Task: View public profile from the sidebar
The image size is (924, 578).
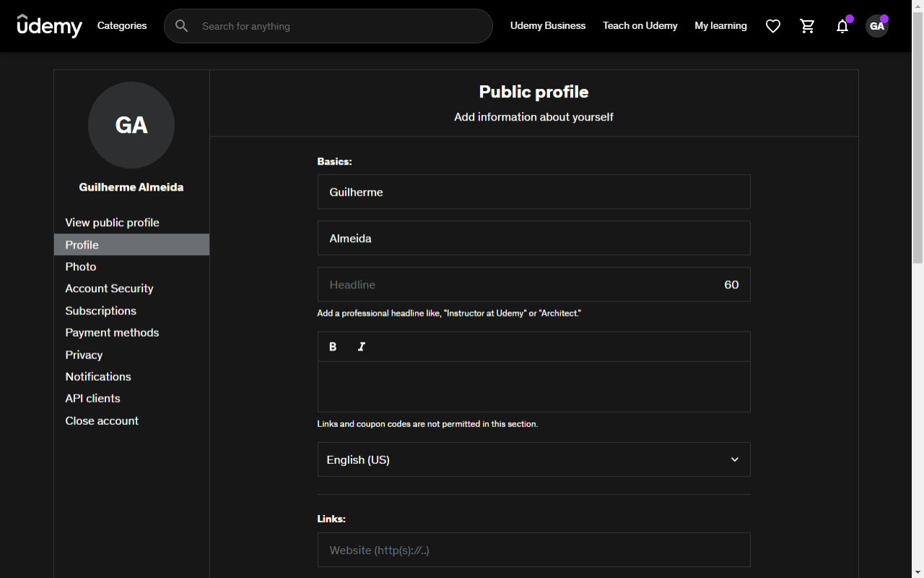Action: 112,223
